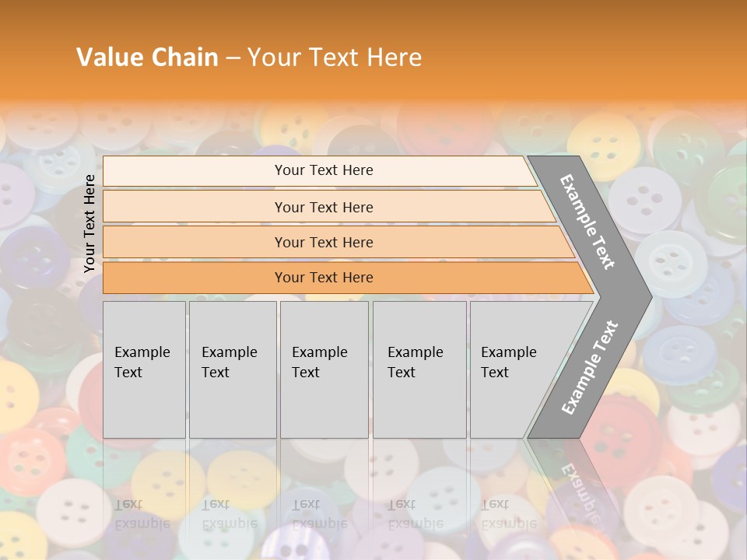Click the bold 'Value Chain' words in title
Screen dimensions: 747x560
click(x=147, y=57)
